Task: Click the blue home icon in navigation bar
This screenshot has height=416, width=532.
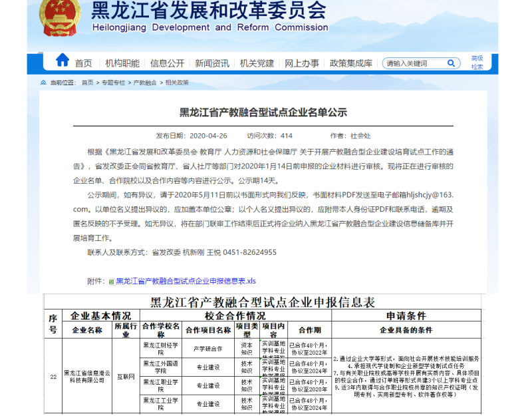Action: pyautogui.click(x=63, y=61)
